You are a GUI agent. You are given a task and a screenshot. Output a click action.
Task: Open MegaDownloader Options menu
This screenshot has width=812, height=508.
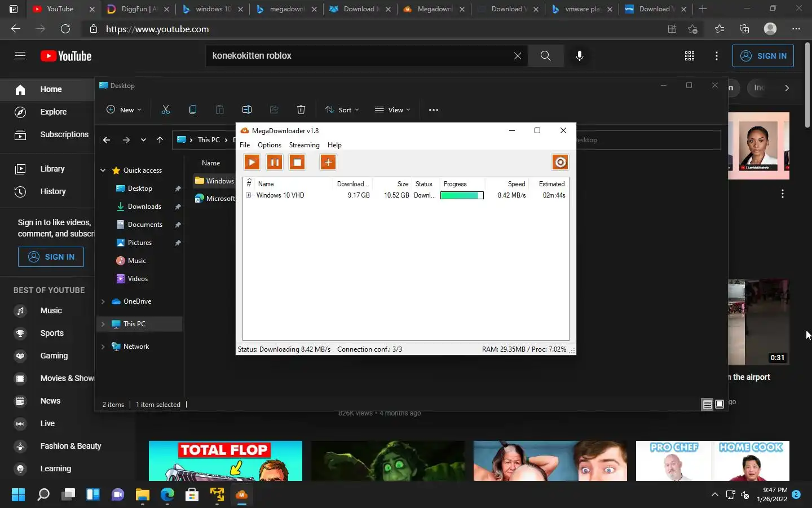click(x=270, y=145)
